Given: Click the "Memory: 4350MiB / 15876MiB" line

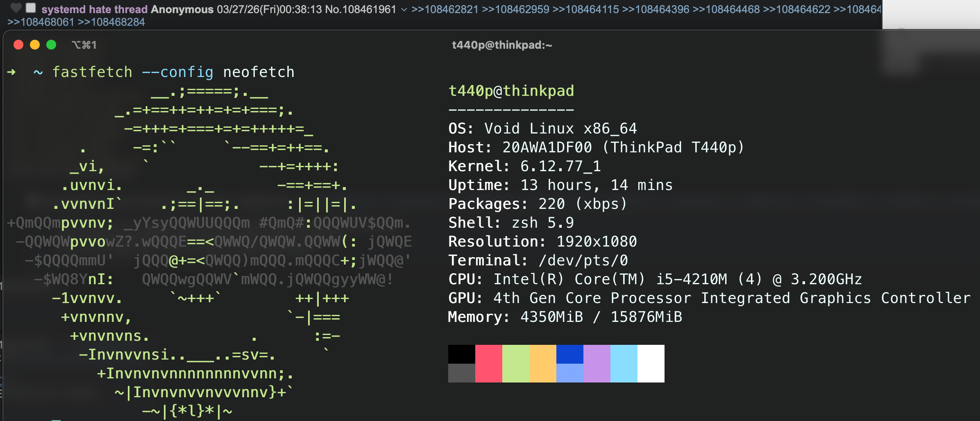Looking at the screenshot, I should tap(565, 317).
